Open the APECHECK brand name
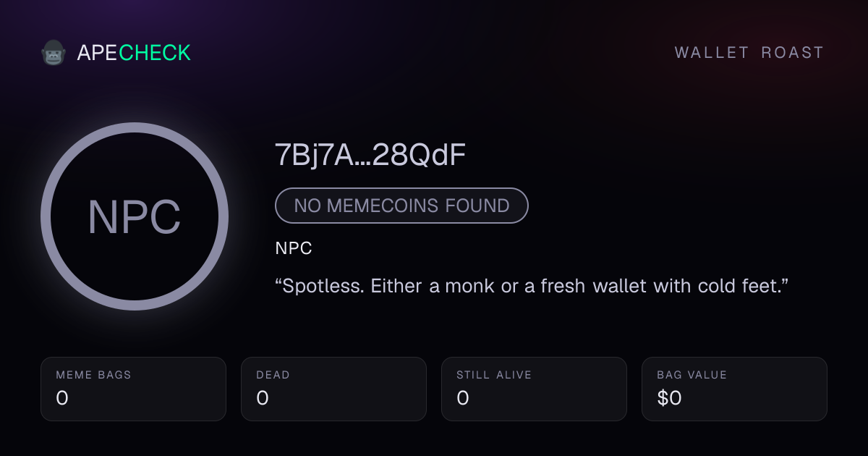868x456 pixels. point(134,53)
